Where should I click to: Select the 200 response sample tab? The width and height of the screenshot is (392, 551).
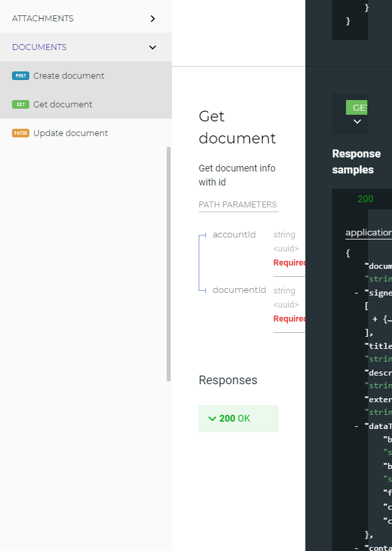pos(365,199)
